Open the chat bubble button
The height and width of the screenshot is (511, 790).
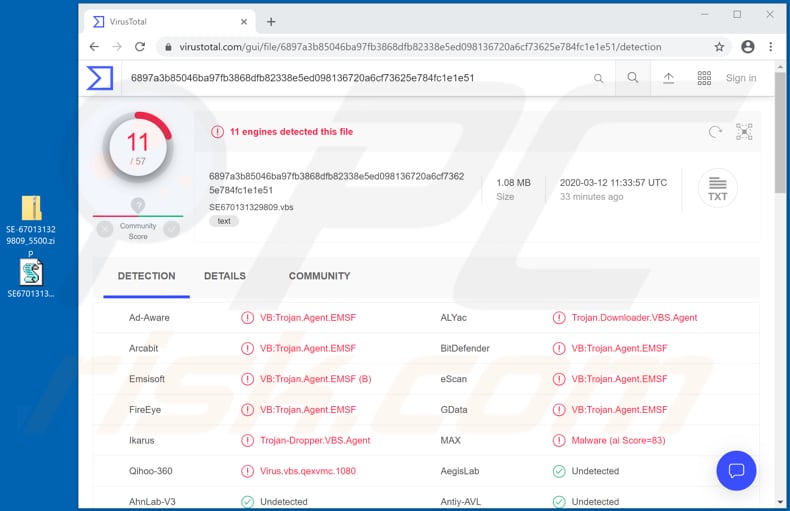coord(736,470)
